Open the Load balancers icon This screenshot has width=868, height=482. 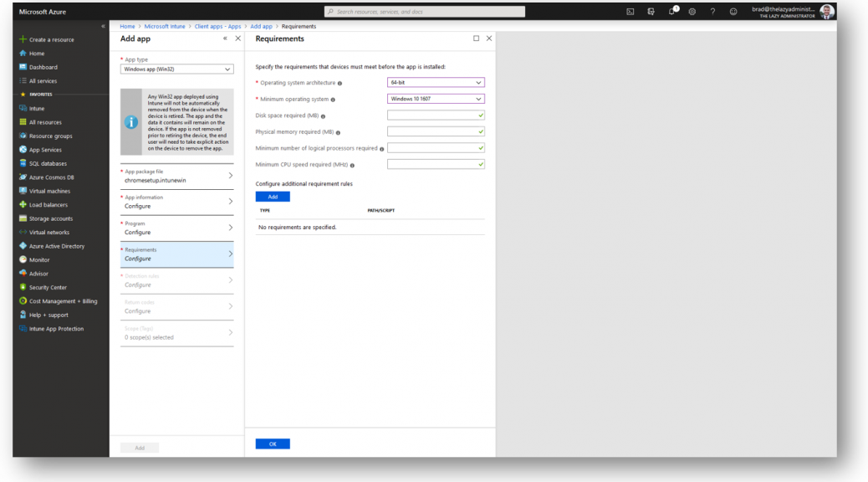[x=23, y=205]
